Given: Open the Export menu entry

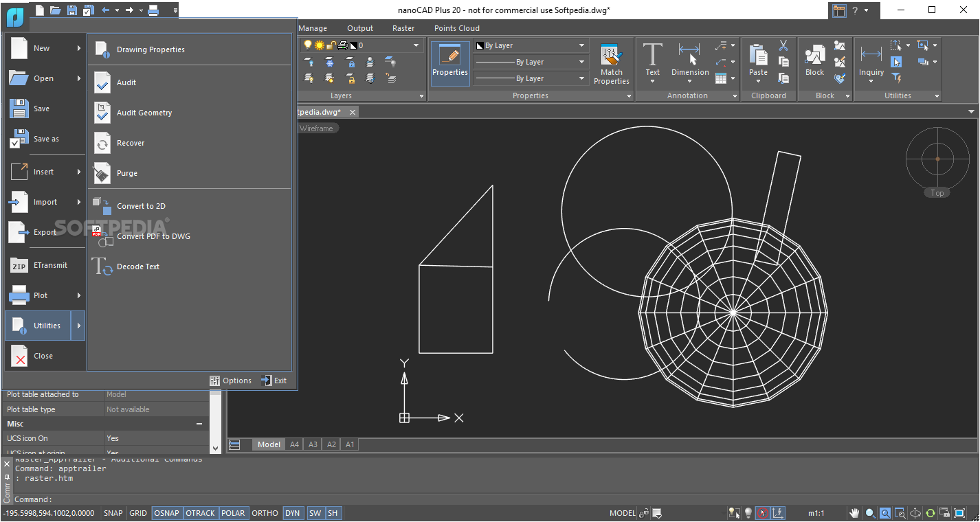Looking at the screenshot, I should (x=45, y=232).
